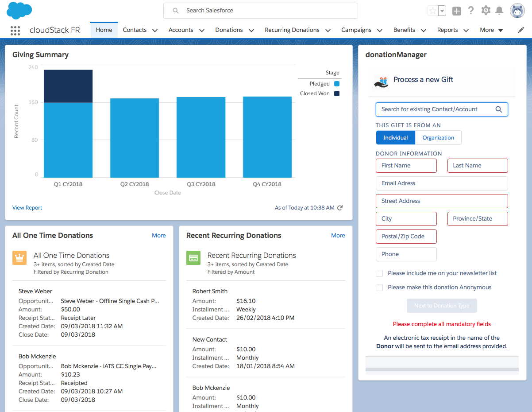Click View Report link
Screen dimensions: 532x412
[x=27, y=208]
